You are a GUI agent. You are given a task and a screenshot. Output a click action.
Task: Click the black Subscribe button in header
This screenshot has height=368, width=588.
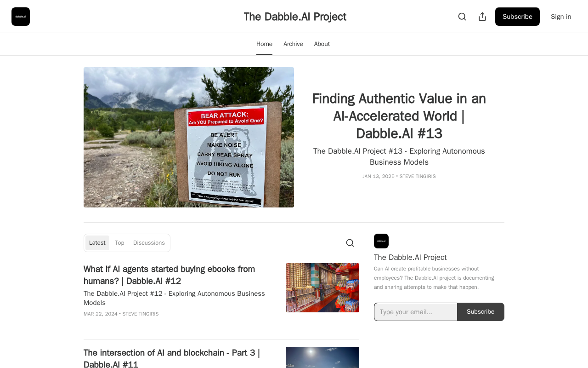pyautogui.click(x=517, y=17)
